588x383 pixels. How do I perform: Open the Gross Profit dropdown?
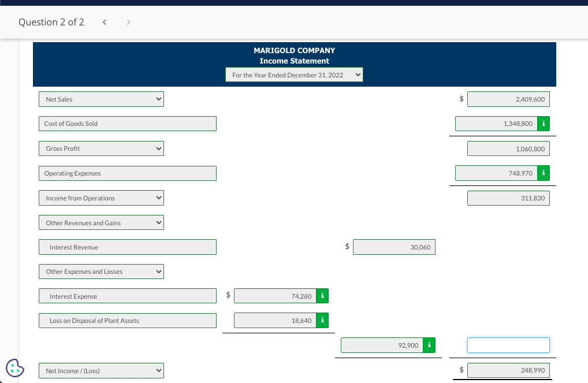coord(101,148)
